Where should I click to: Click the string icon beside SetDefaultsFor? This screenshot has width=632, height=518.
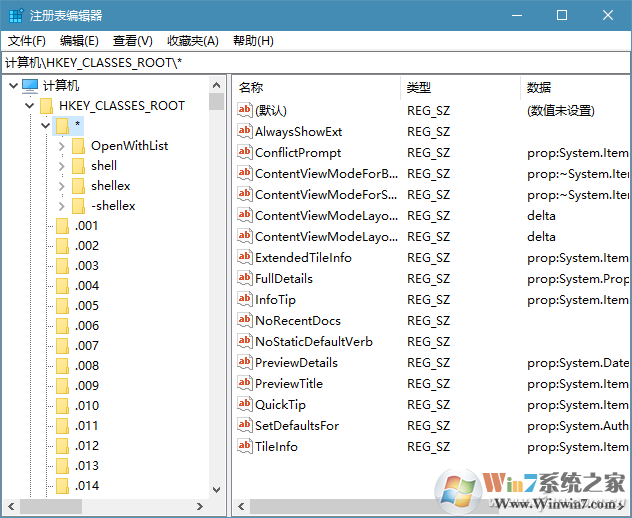pos(245,425)
